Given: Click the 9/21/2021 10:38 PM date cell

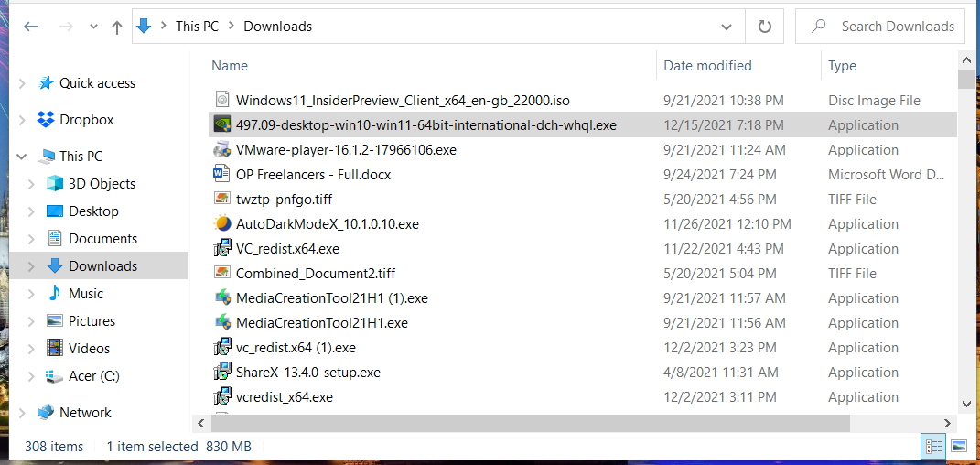Looking at the screenshot, I should tap(724, 100).
